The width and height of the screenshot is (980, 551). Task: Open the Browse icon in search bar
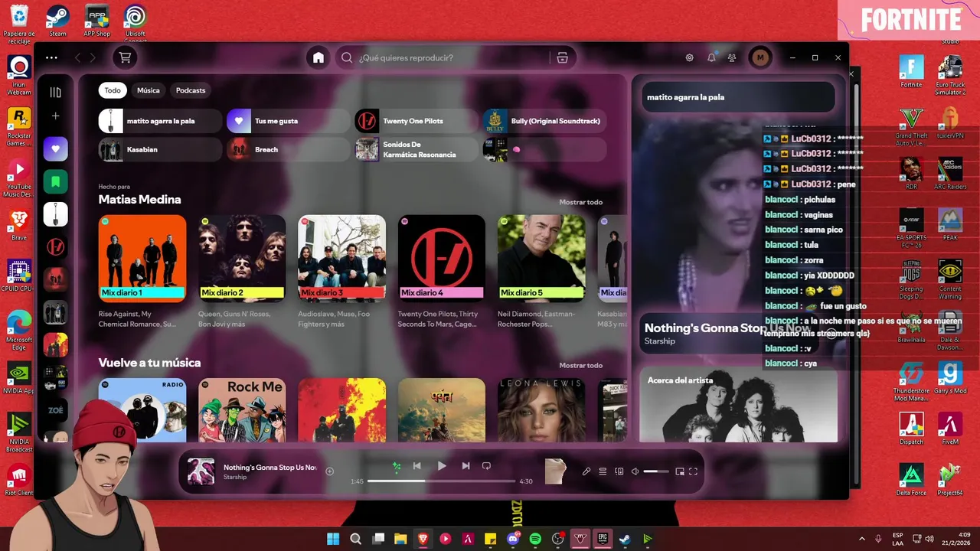coord(562,57)
